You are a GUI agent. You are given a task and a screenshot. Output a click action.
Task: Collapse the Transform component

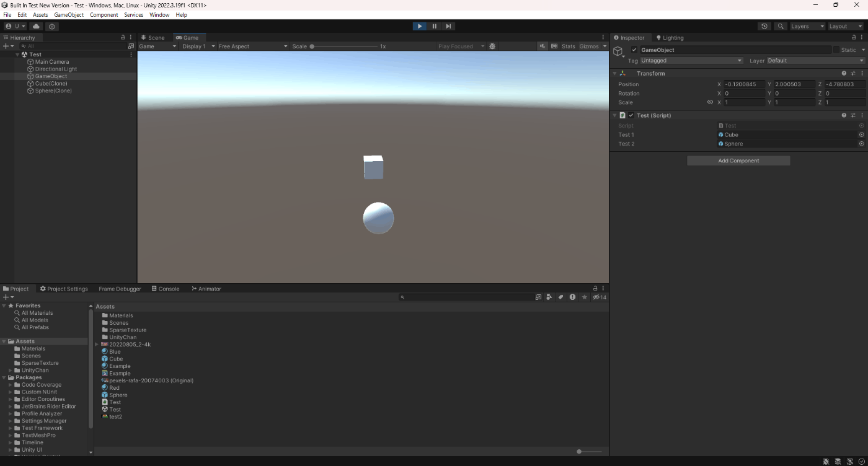(614, 73)
